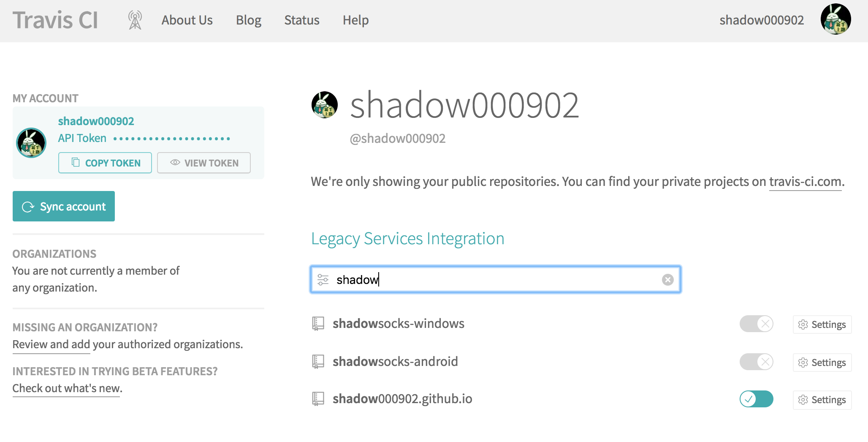Click the @shadow000902 handle text
The height and width of the screenshot is (442, 868).
(x=398, y=138)
